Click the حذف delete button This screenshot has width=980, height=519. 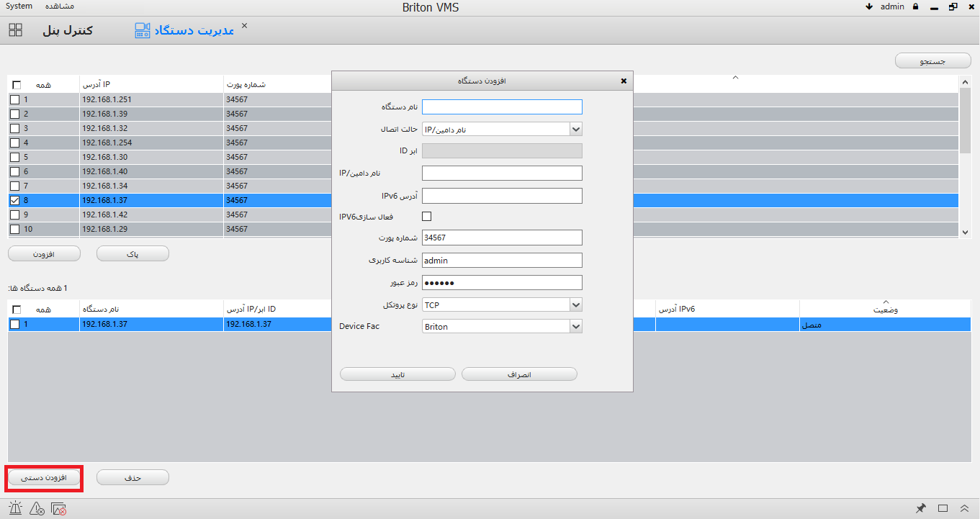(132, 478)
